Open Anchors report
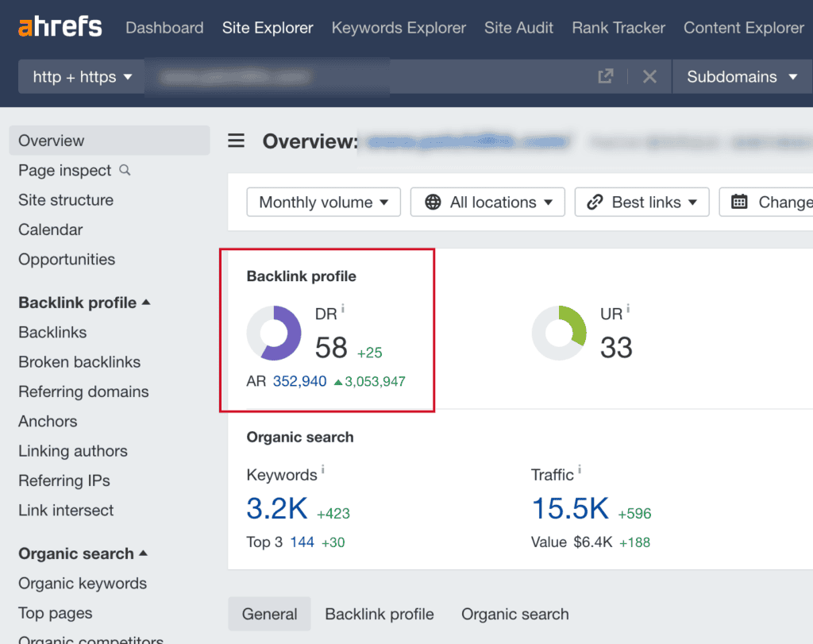 tap(48, 421)
